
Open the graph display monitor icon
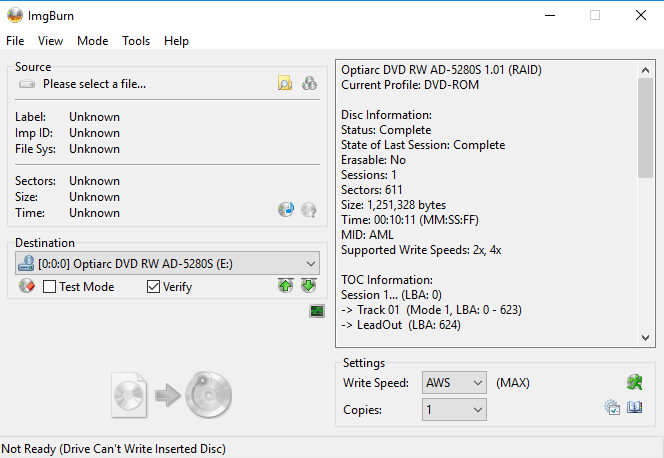(317, 311)
